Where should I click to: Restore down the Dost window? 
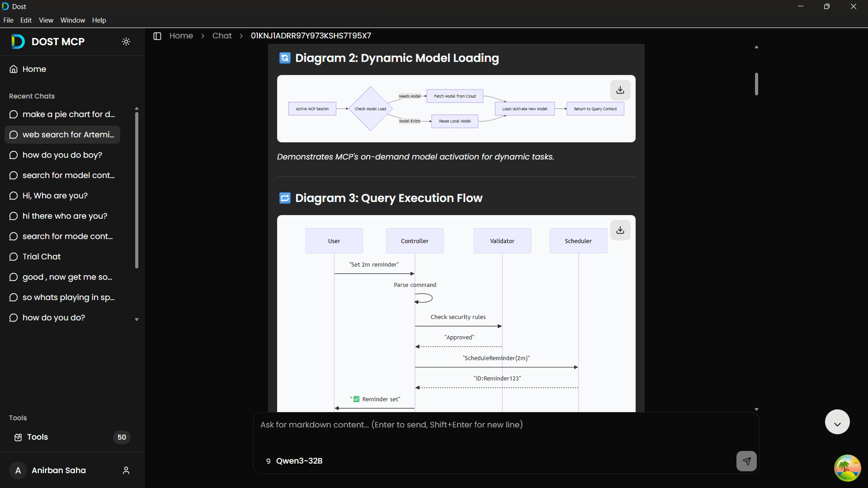(x=827, y=6)
